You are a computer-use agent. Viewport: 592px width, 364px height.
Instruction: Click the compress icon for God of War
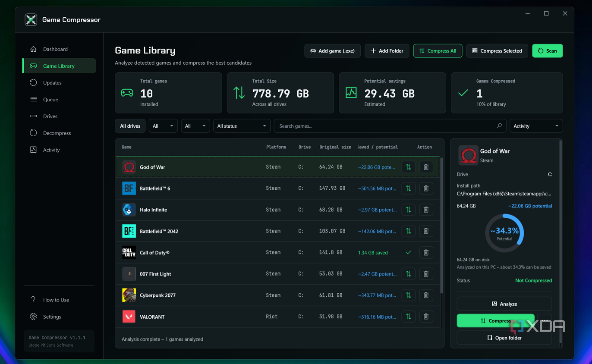pyautogui.click(x=408, y=167)
